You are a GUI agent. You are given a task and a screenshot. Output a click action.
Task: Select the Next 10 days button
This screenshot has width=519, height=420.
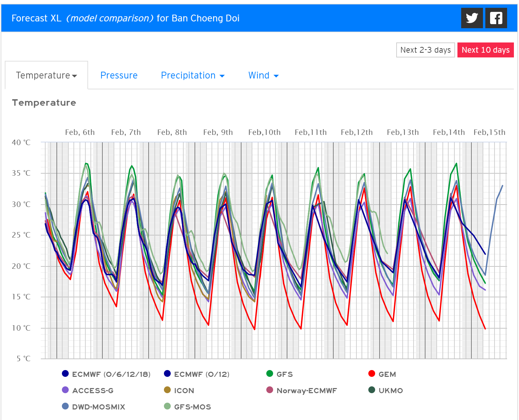coord(485,50)
